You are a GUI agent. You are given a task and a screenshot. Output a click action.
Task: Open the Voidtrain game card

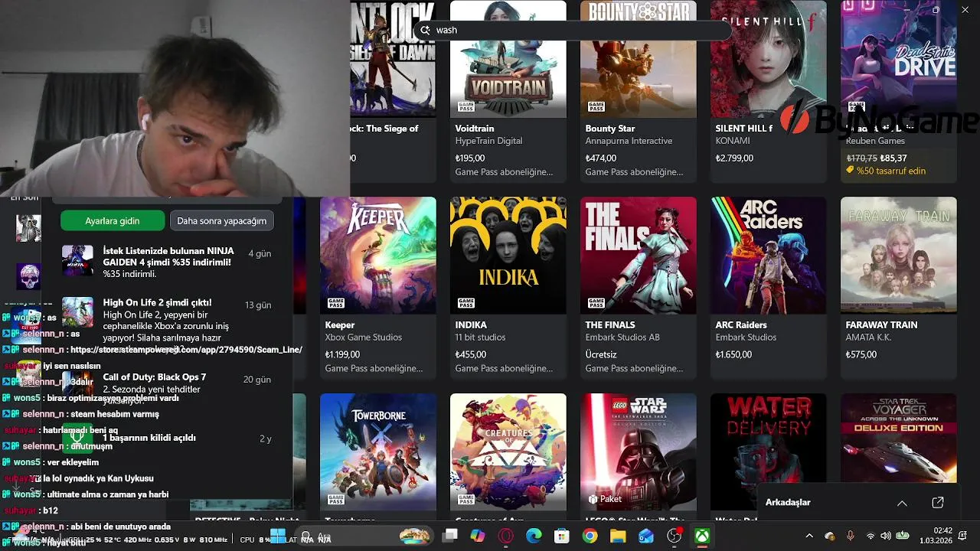[508, 90]
